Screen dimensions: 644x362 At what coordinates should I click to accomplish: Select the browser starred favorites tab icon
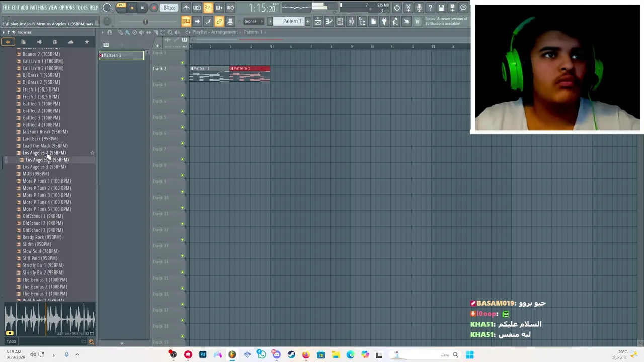(87, 42)
